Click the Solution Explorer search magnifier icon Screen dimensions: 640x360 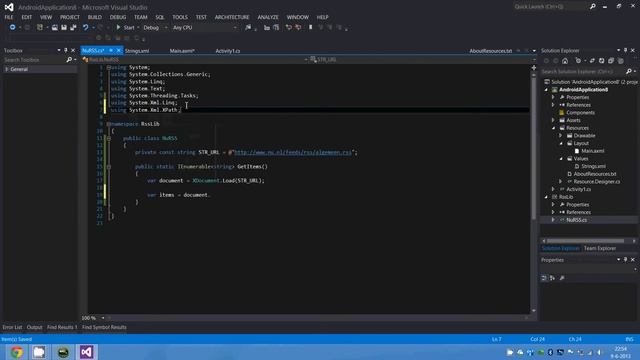pos(629,71)
